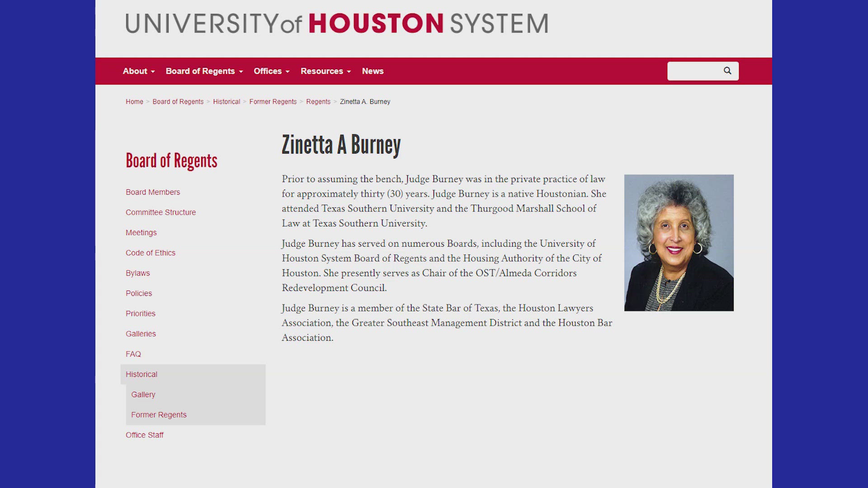This screenshot has width=868, height=488.
Task: Click Former Regents breadcrumb link
Action: pos(273,102)
